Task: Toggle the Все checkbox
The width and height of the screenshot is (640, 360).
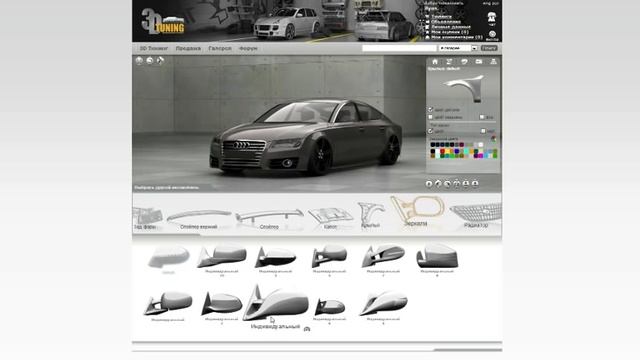Action: (482, 117)
